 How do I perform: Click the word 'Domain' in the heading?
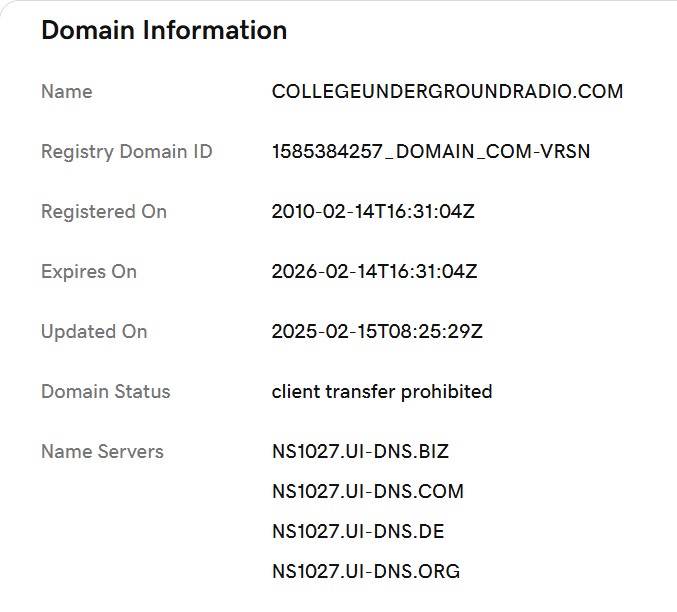[87, 31]
